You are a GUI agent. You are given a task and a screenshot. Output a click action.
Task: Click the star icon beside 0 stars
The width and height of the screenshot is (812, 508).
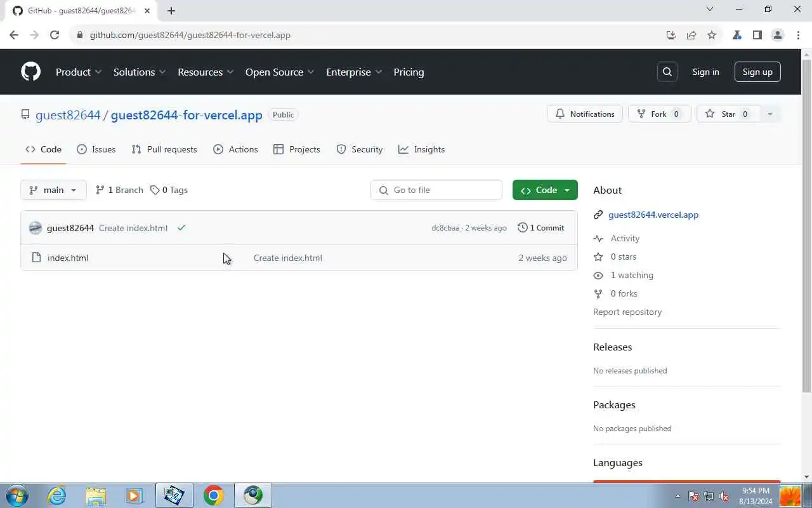[x=598, y=257]
